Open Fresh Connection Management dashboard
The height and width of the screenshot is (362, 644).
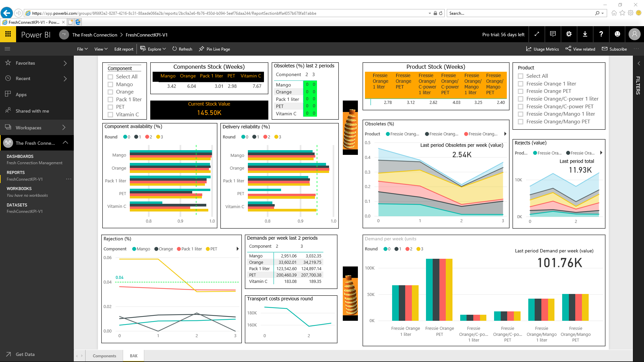point(35,163)
